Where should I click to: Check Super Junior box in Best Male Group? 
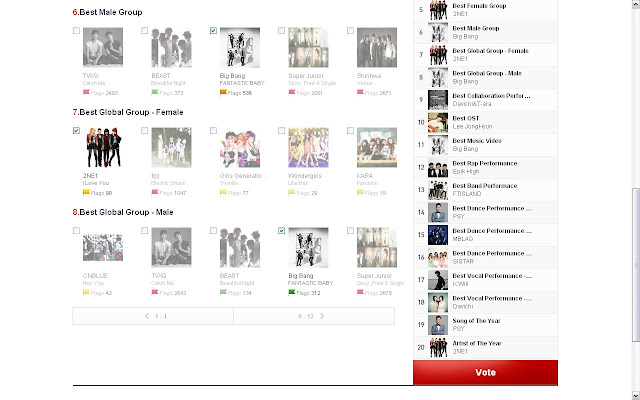282,31
